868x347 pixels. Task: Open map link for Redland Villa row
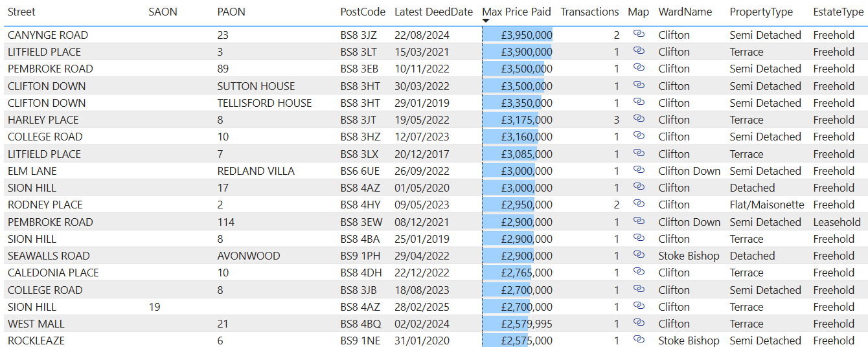(638, 170)
